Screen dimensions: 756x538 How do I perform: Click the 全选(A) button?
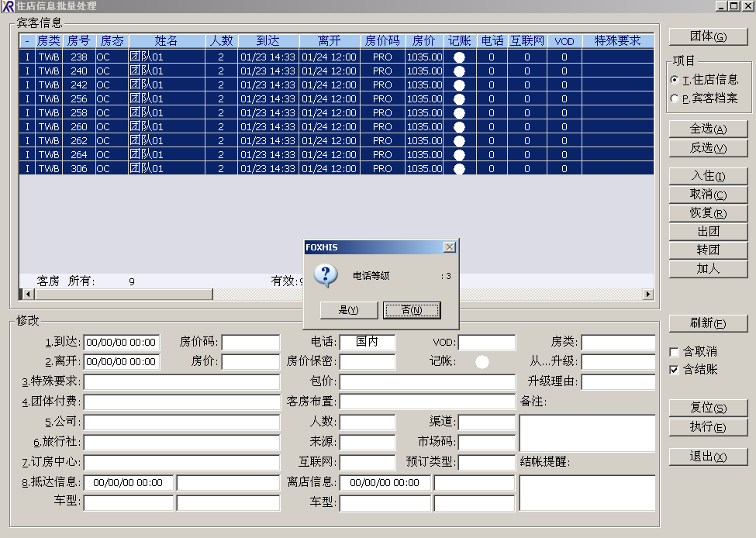(708, 129)
